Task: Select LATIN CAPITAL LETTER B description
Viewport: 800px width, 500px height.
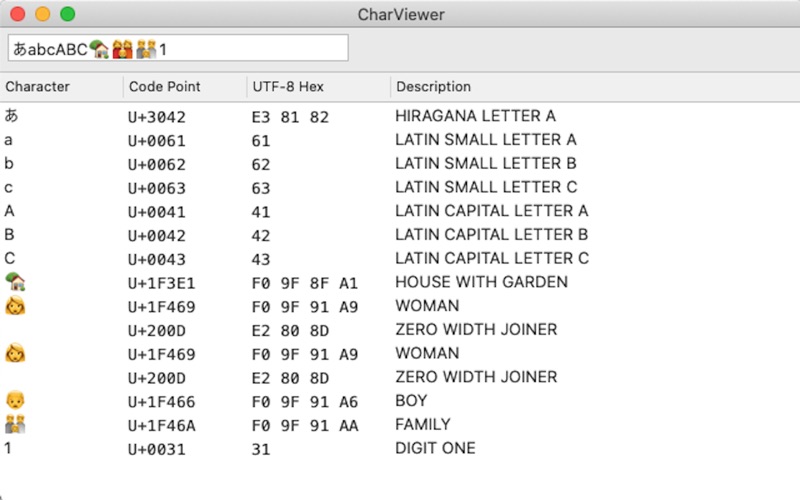Action: pos(492,235)
